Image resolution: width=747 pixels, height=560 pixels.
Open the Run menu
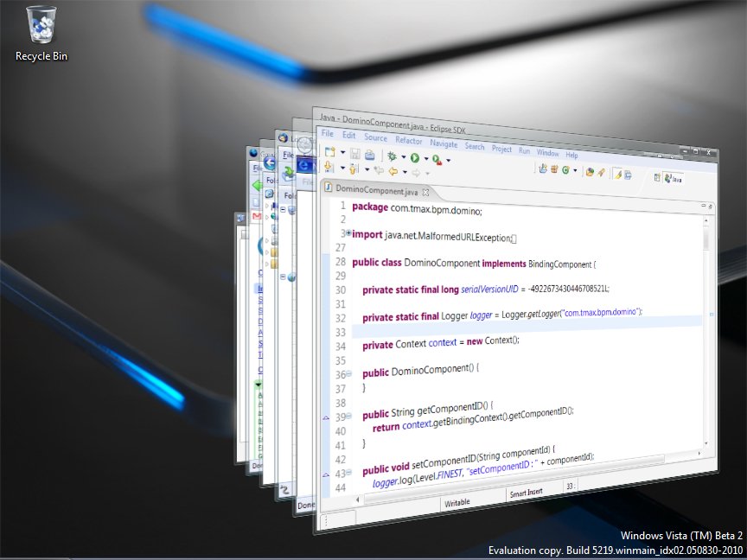524,150
